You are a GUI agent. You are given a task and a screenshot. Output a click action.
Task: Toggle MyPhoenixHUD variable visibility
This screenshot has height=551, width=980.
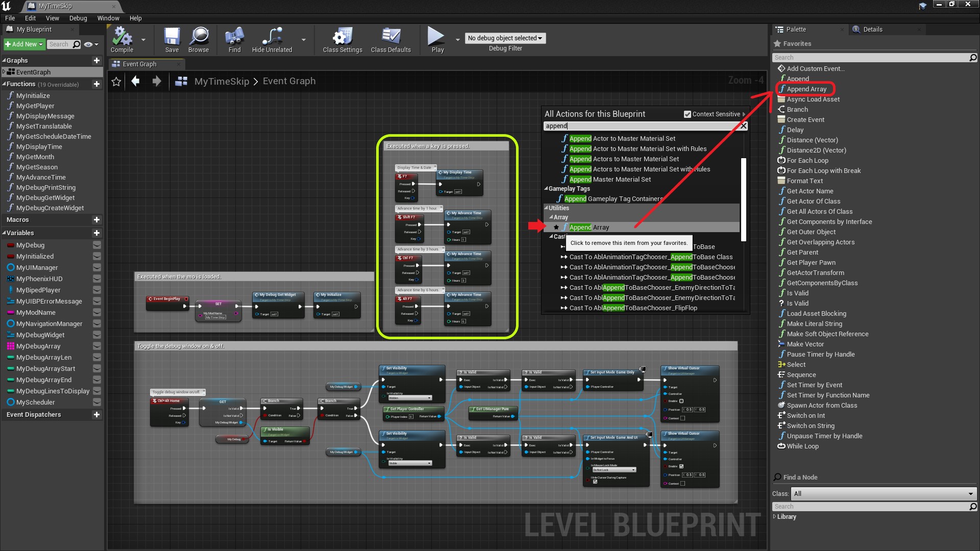[96, 279]
